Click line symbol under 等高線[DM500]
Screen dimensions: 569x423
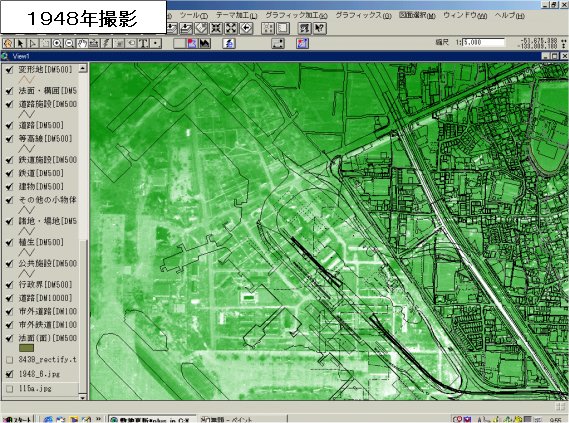[26, 149]
